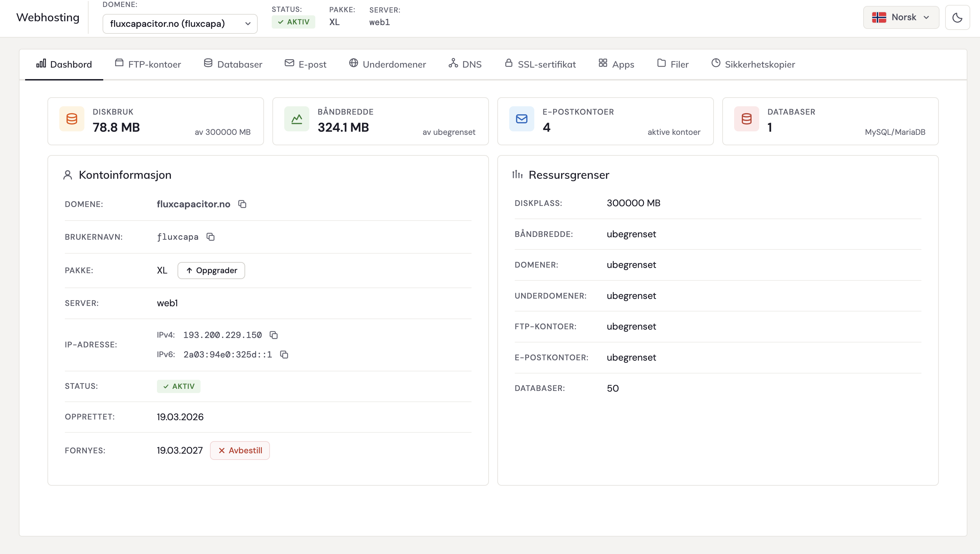
Task: Copy the username fluxcapa
Action: pos(211,237)
